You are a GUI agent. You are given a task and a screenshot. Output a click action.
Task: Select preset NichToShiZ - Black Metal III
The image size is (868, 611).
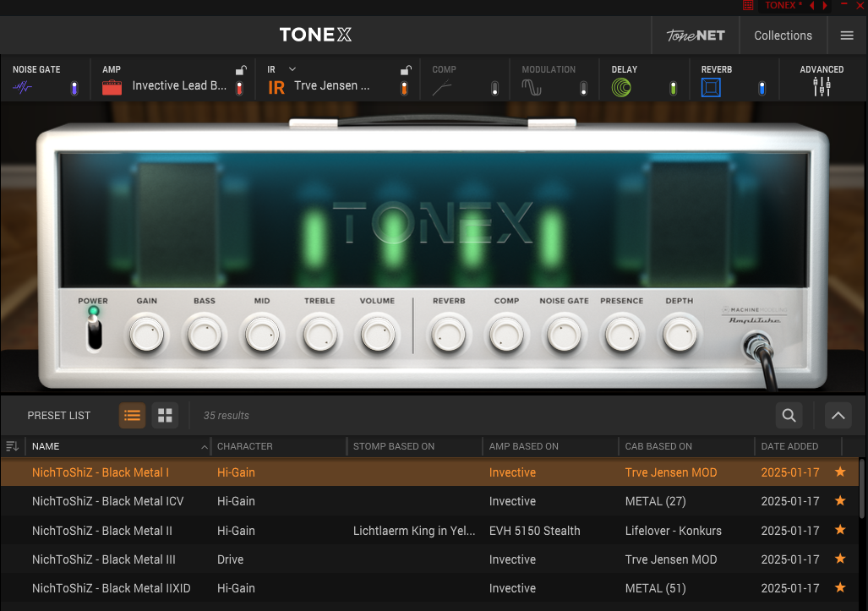[x=429, y=559]
